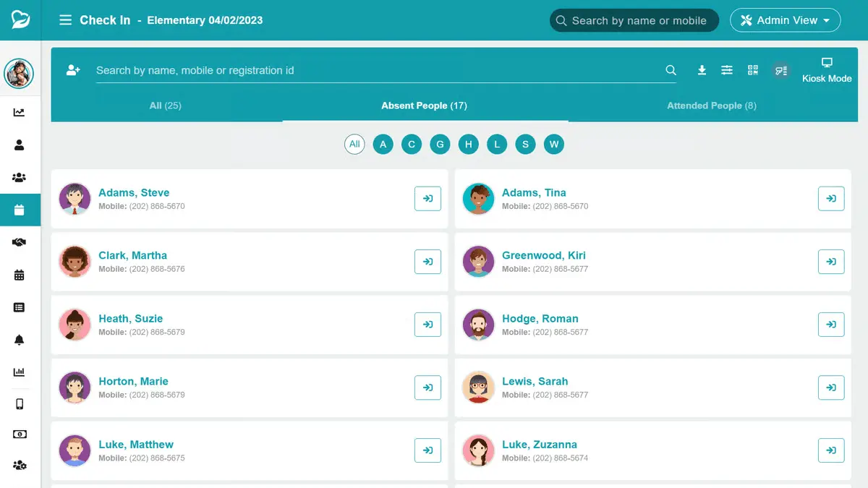Select the highlighted check-in calendar sidebar icon
This screenshot has width=868, height=488.
click(20, 210)
